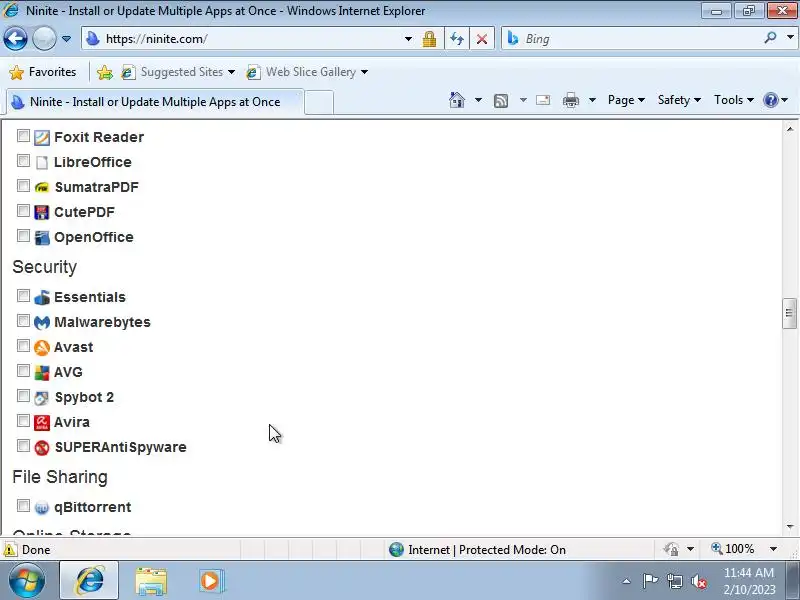Click the Malwarebytes blue icon

pyautogui.click(x=42, y=322)
